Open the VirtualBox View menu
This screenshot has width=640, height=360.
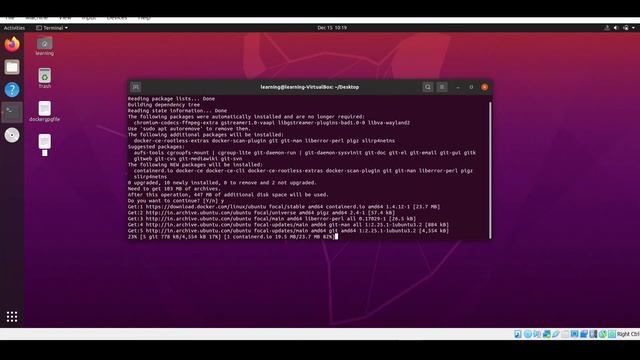tap(65, 18)
